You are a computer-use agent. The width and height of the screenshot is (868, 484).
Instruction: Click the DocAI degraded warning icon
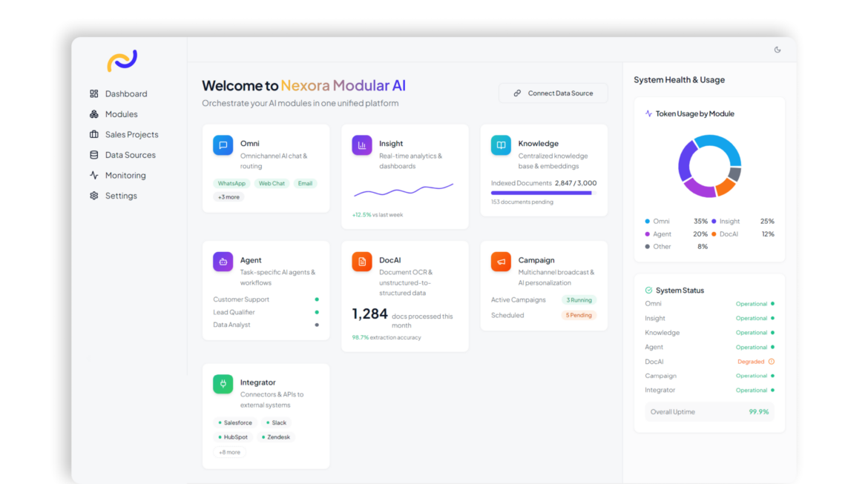772,362
